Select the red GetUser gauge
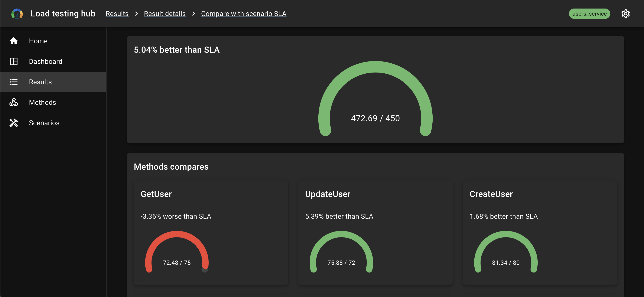This screenshot has width=644, height=297. 177,252
